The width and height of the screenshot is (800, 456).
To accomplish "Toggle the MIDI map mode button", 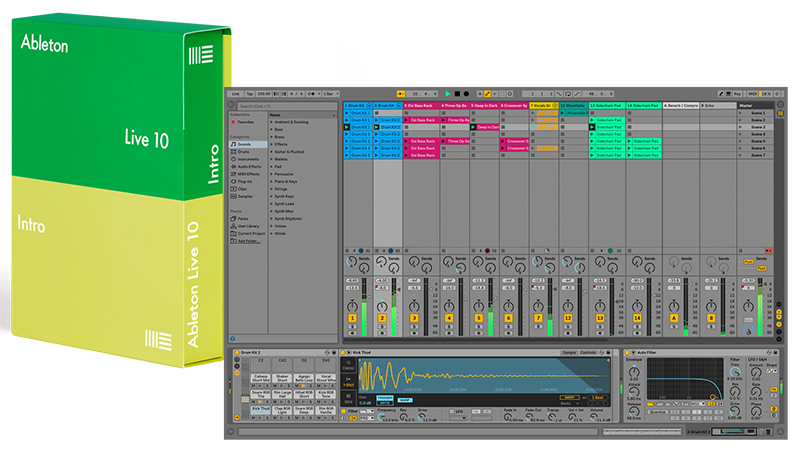I will click(753, 94).
